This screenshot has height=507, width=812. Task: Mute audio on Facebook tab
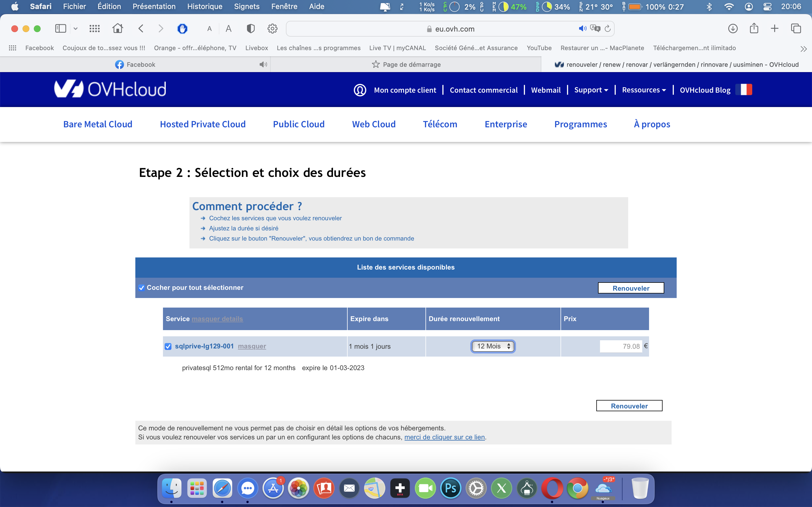click(263, 65)
